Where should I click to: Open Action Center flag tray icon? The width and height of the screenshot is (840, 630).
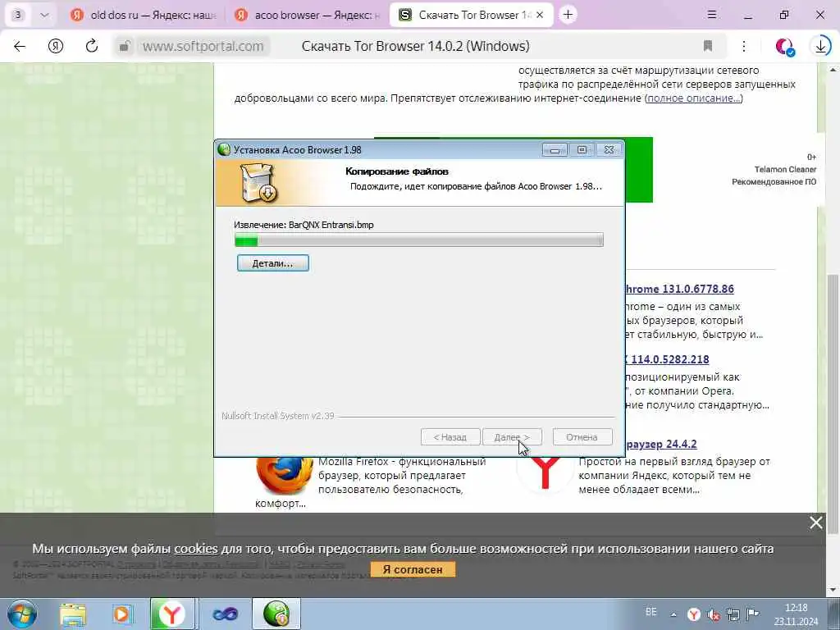pos(753,614)
